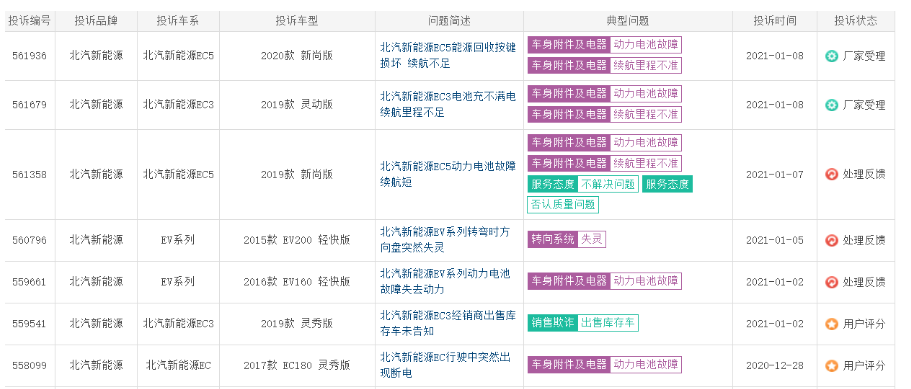The height and width of the screenshot is (389, 911).
Task: Click the 用户评分 star icon for complaint 558099
Action: click(831, 366)
